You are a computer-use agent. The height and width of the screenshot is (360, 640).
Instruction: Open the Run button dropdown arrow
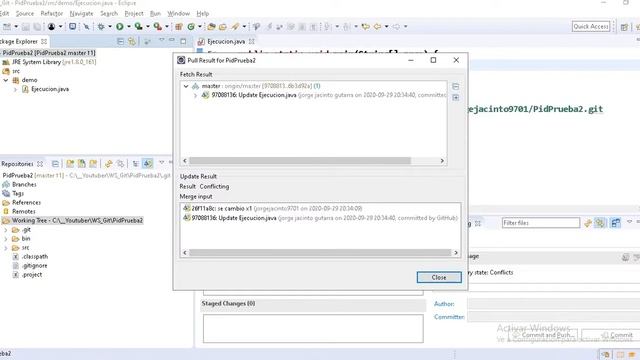click(x=128, y=27)
